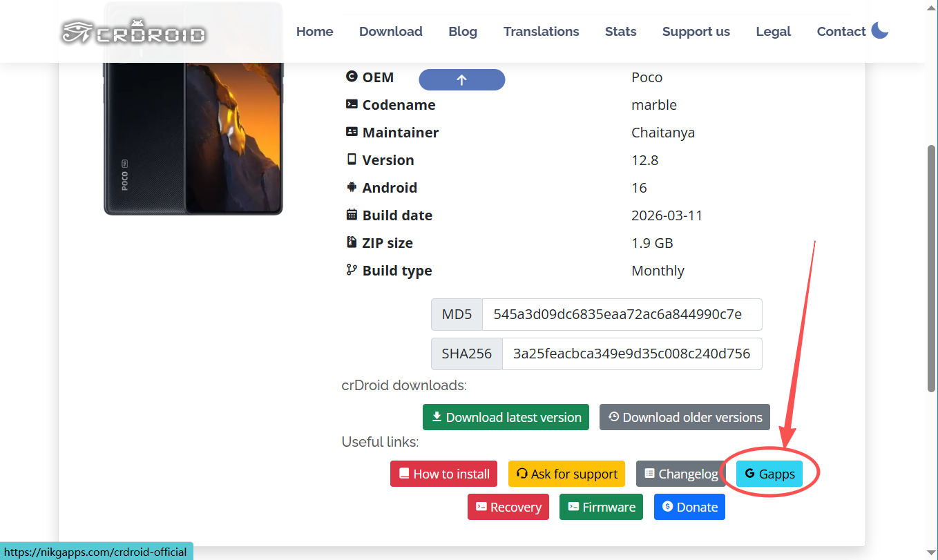
Task: Open the Contact page
Action: 841,32
